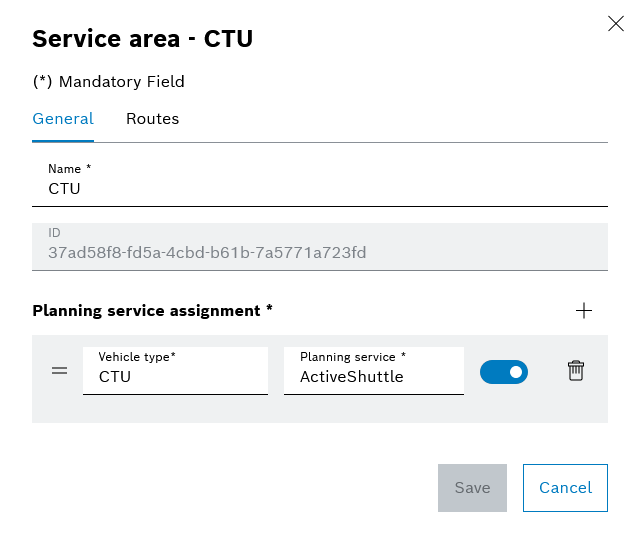This screenshot has width=640, height=544.
Task: Switch to the Routes tab
Action: pyautogui.click(x=152, y=119)
